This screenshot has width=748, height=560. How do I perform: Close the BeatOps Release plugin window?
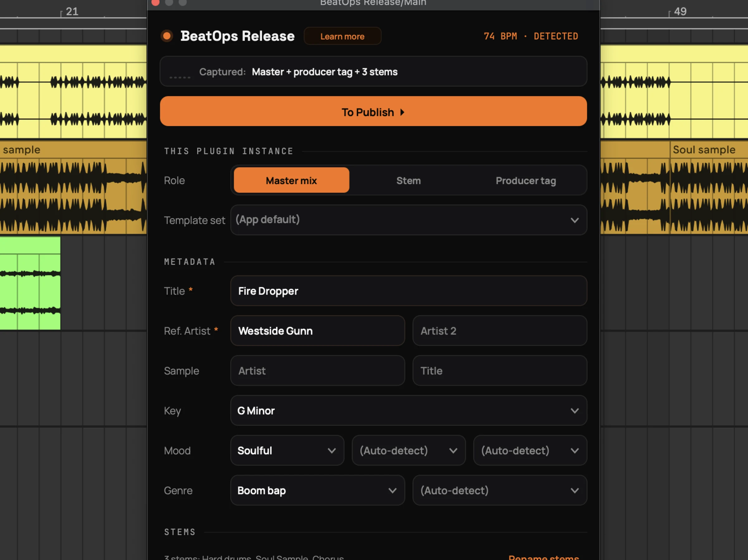(156, 2)
